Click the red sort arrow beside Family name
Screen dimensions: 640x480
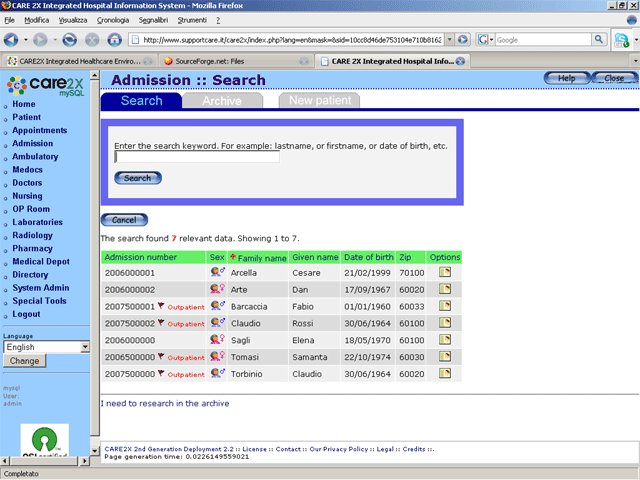(233, 257)
